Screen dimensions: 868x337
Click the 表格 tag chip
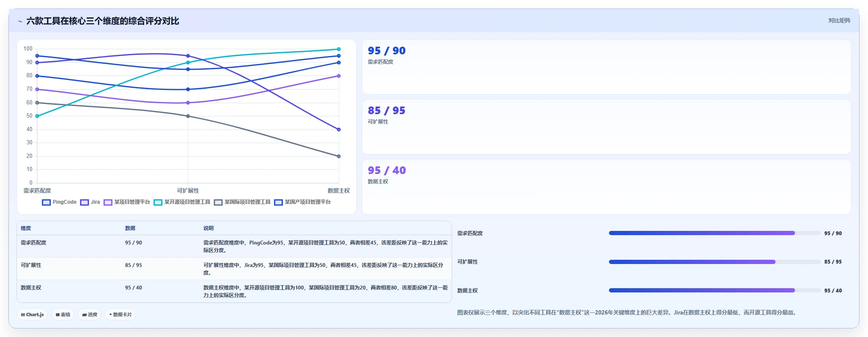(63, 315)
